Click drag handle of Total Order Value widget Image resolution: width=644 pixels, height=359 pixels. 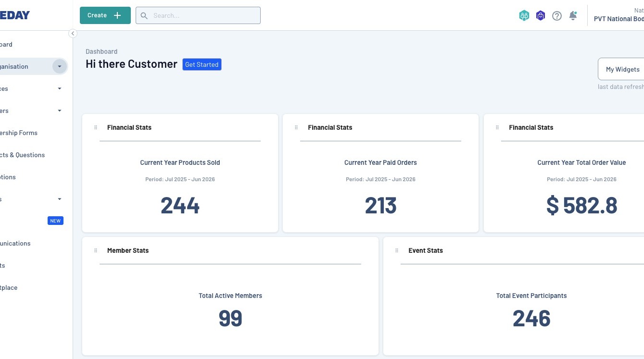497,127
